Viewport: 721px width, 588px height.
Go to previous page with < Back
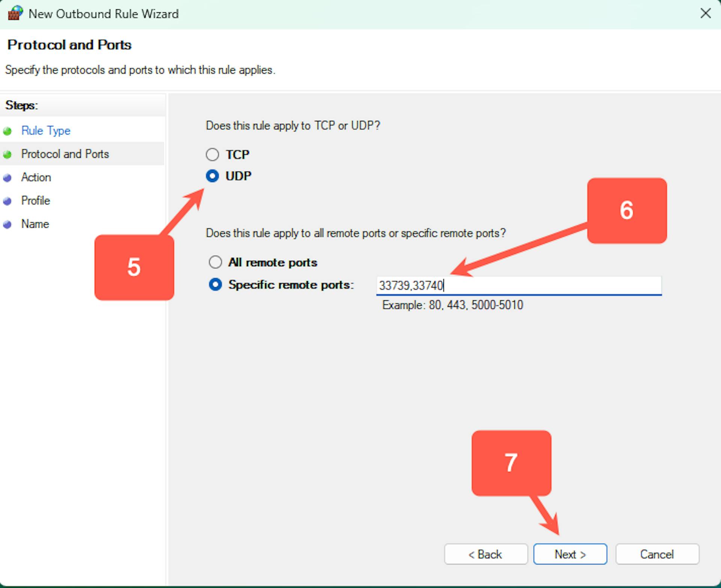click(486, 554)
